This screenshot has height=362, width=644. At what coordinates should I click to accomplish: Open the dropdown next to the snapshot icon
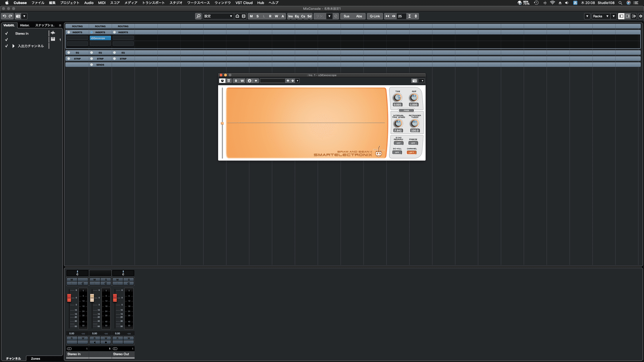(24, 16)
